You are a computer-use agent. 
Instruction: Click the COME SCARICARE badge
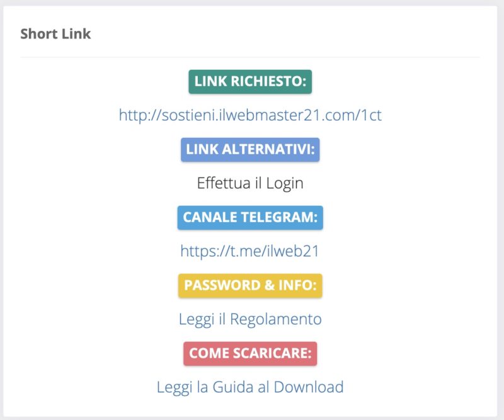pyautogui.click(x=250, y=353)
